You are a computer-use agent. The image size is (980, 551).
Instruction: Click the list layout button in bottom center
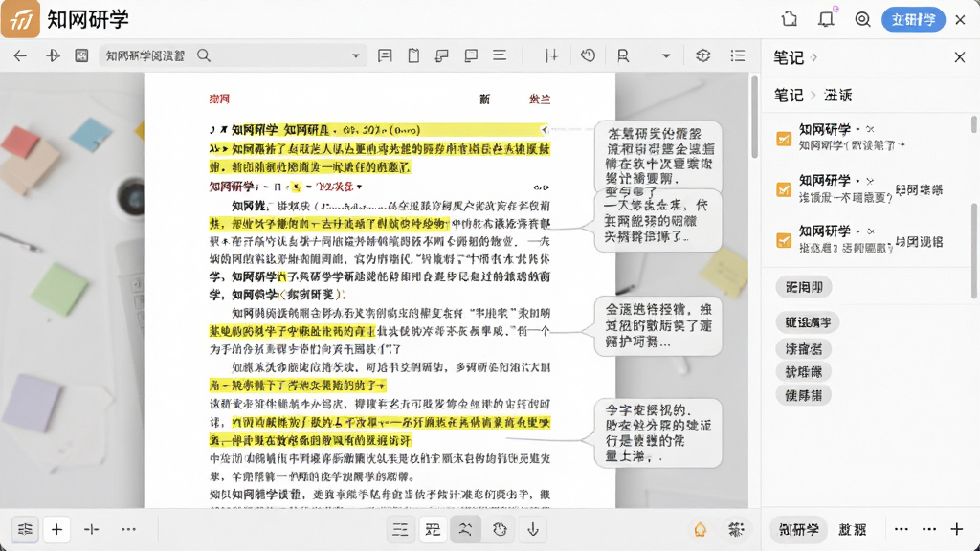400,530
